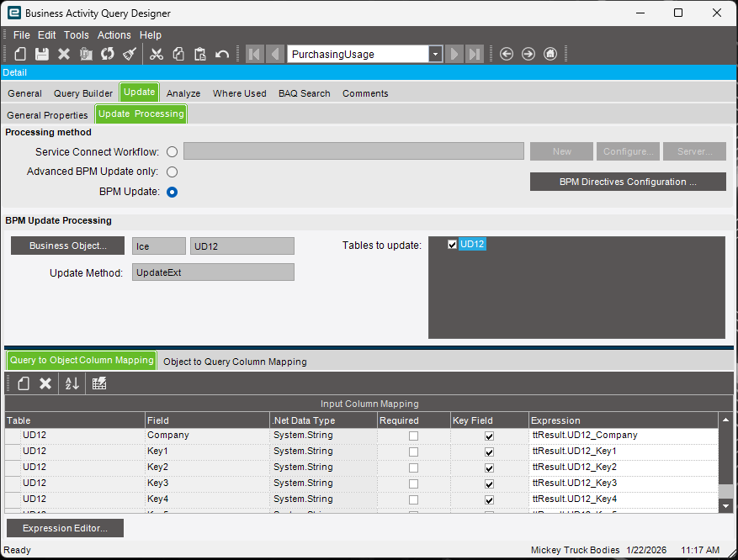Open the Actions menu

coord(114,35)
